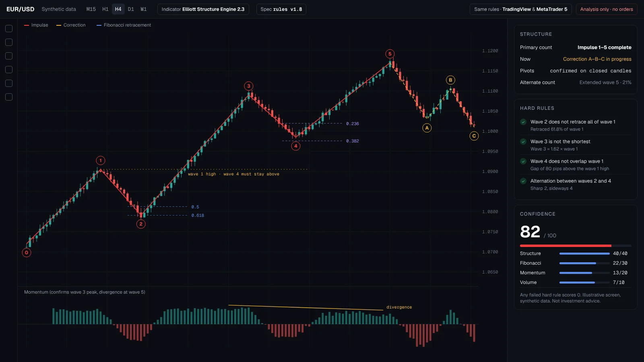Screen dimensions: 644x362
Task: Click the Fibonacci score bar
Action: 584,263
